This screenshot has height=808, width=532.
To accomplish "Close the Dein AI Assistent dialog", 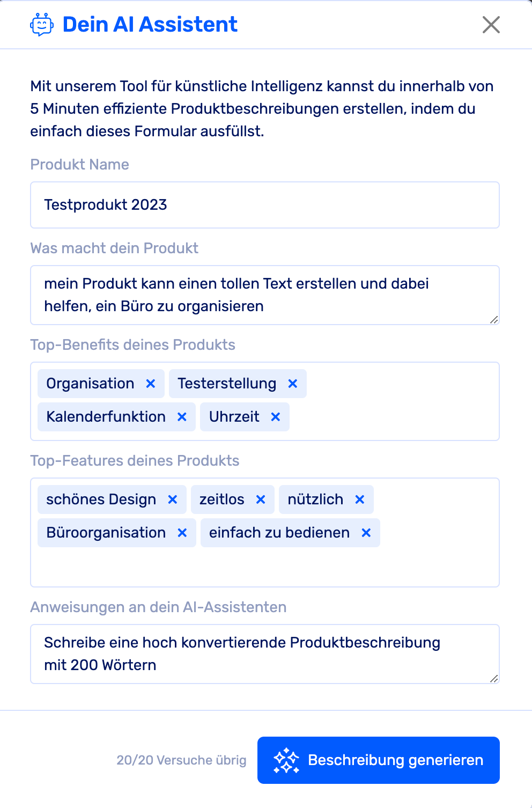I will 491,25.
